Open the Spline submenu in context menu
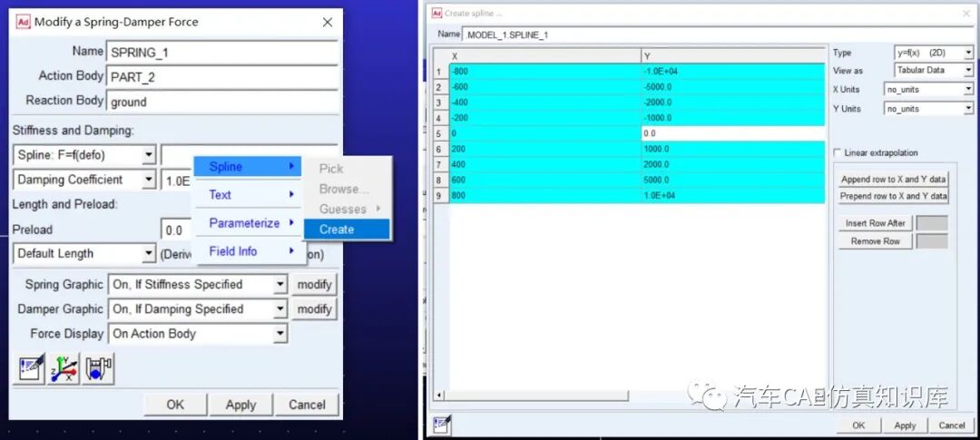The height and width of the screenshot is (440, 980). point(248,167)
